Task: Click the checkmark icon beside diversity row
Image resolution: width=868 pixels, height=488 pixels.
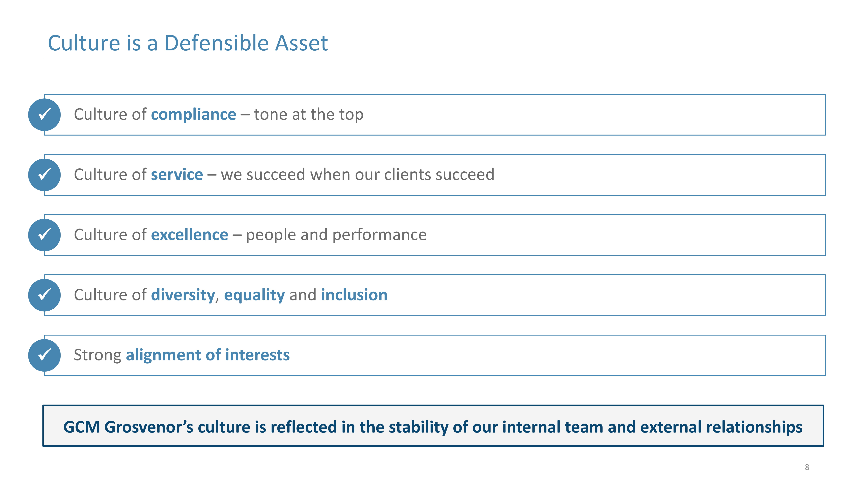Action: [44, 295]
